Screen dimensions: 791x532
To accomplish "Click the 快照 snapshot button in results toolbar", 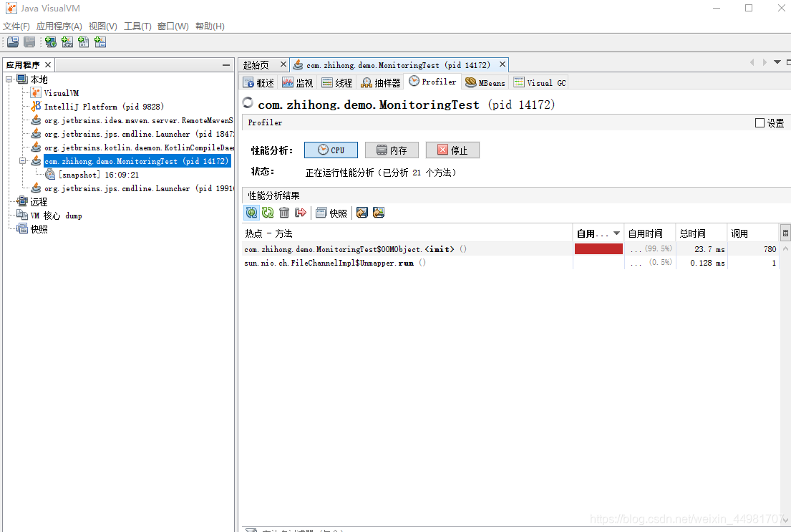I will [331, 213].
